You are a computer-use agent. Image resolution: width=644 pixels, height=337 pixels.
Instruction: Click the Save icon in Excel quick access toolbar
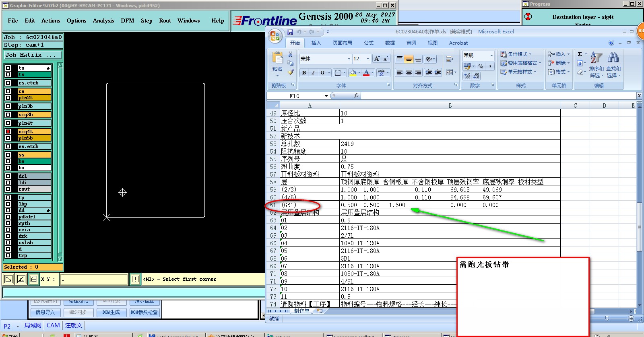290,32
